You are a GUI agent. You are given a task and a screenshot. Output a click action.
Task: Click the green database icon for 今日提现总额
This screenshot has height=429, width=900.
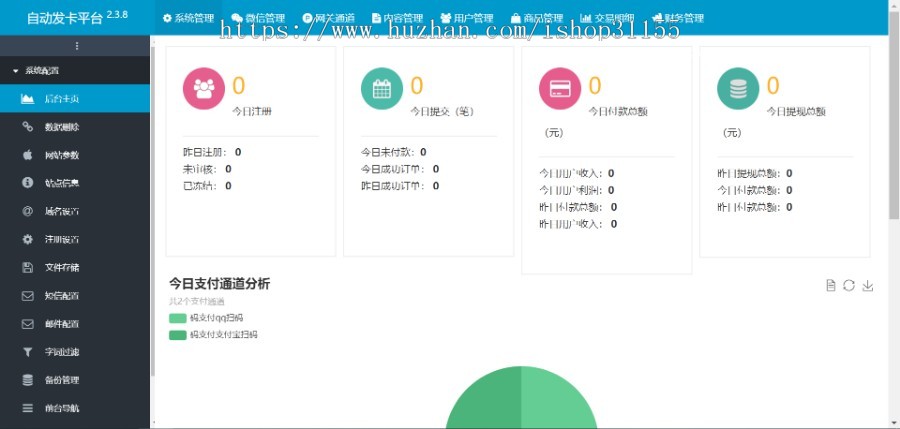[738, 88]
